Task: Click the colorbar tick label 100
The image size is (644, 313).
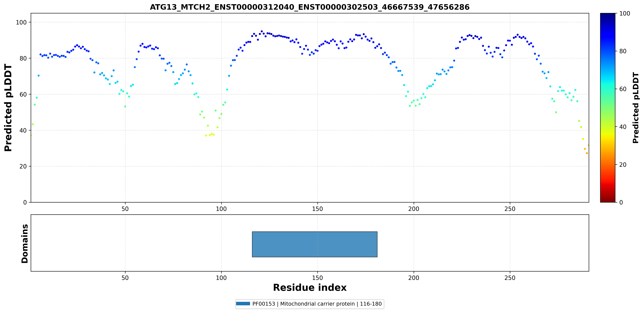Action: click(624, 14)
